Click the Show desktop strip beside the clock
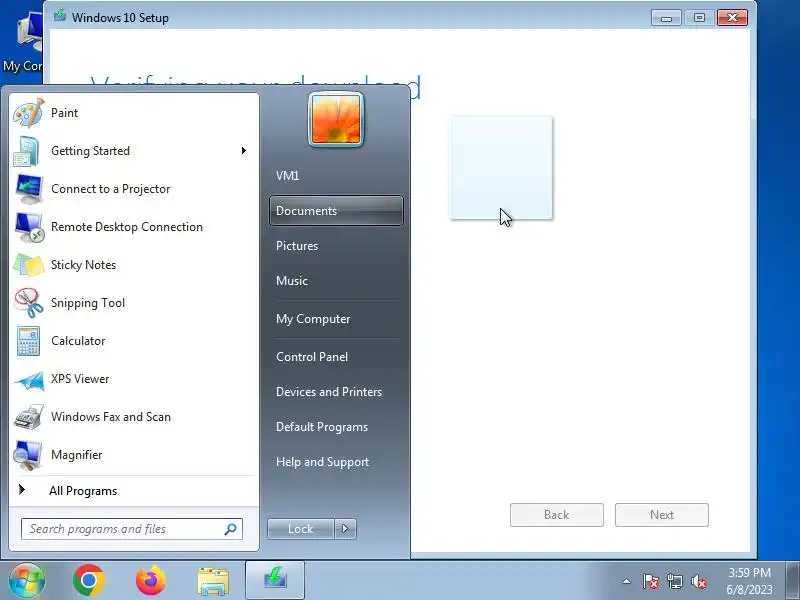800x600 pixels. click(x=792, y=580)
